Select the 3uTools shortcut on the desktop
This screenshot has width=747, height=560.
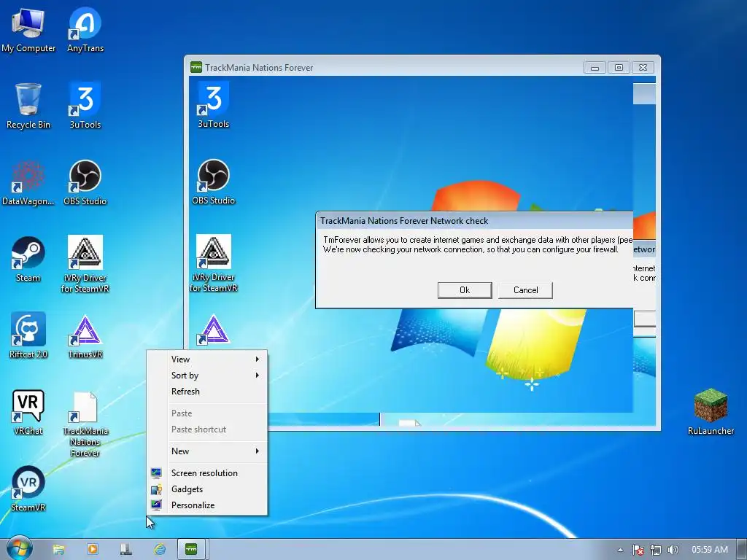pyautogui.click(x=85, y=106)
